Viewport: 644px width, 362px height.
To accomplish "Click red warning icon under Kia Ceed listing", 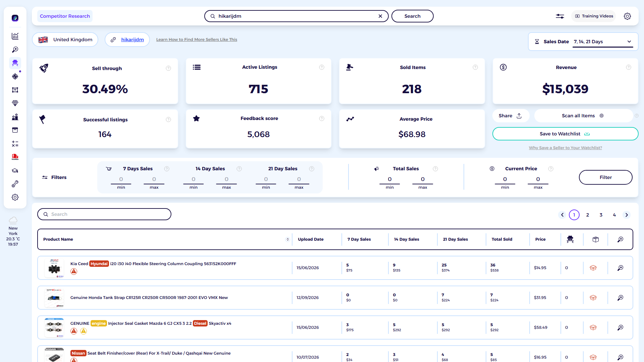I will pyautogui.click(x=74, y=271).
